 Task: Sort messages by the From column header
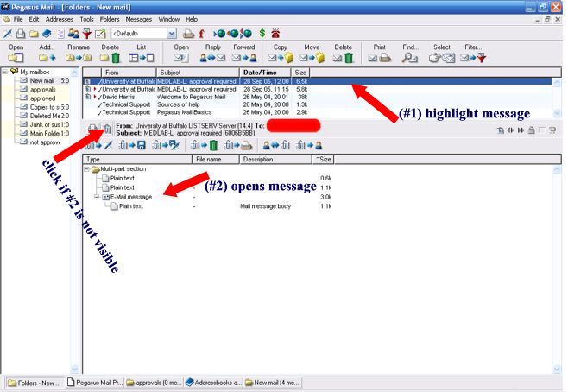coord(129,73)
